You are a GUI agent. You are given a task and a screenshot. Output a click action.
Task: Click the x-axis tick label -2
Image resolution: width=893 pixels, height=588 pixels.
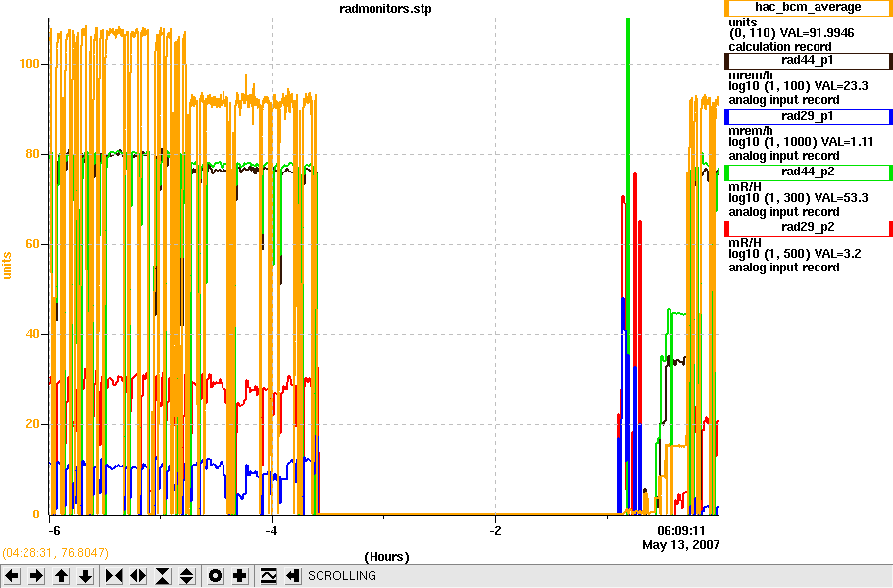[x=495, y=531]
